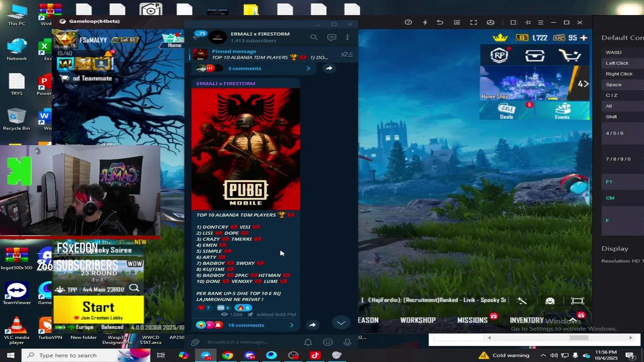Screen dimensions: 644x362
Task: Toggle Gameloop fullscreen mode
Action: [x=473, y=22]
